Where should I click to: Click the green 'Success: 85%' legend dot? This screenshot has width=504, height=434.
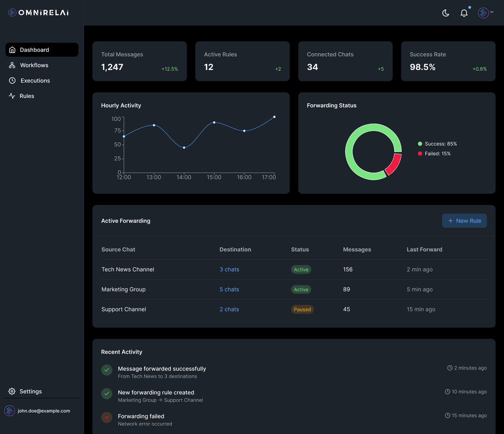click(420, 144)
